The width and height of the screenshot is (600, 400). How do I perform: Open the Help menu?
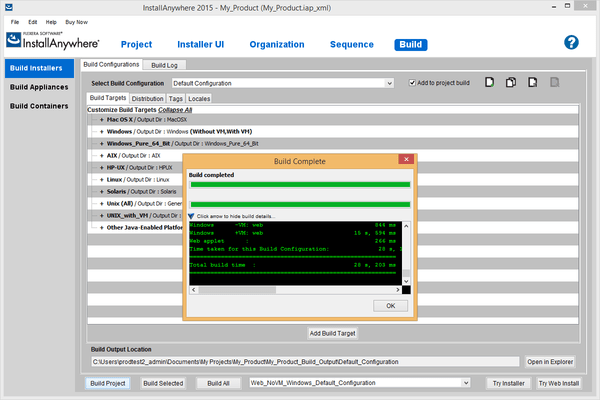coord(51,22)
